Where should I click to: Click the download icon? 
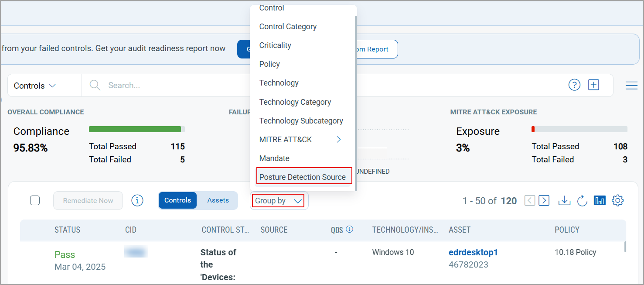(x=564, y=201)
